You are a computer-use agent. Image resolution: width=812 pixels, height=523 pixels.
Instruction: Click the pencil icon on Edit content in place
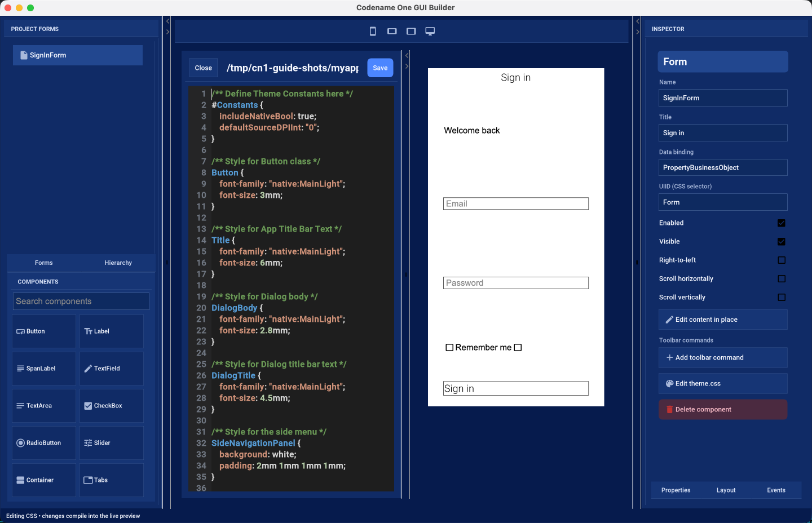pyautogui.click(x=669, y=320)
